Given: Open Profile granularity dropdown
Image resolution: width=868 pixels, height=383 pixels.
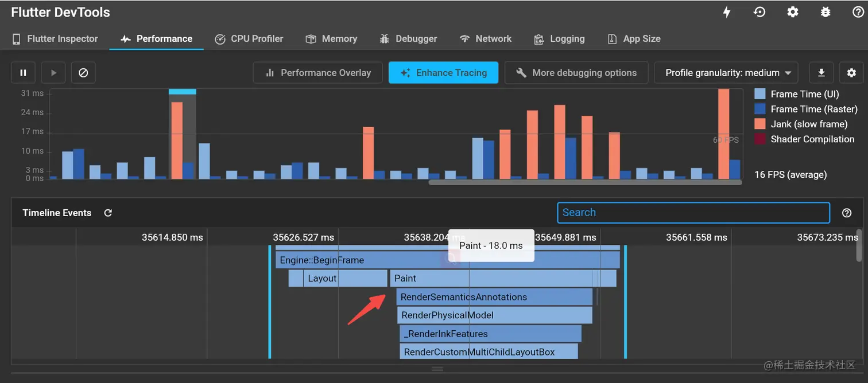Looking at the screenshot, I should point(726,73).
